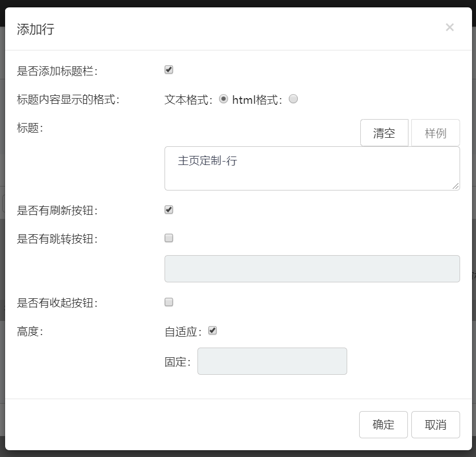The width and height of the screenshot is (476, 457).
Task: Select the 文本格式 radio button
Action: click(x=224, y=99)
